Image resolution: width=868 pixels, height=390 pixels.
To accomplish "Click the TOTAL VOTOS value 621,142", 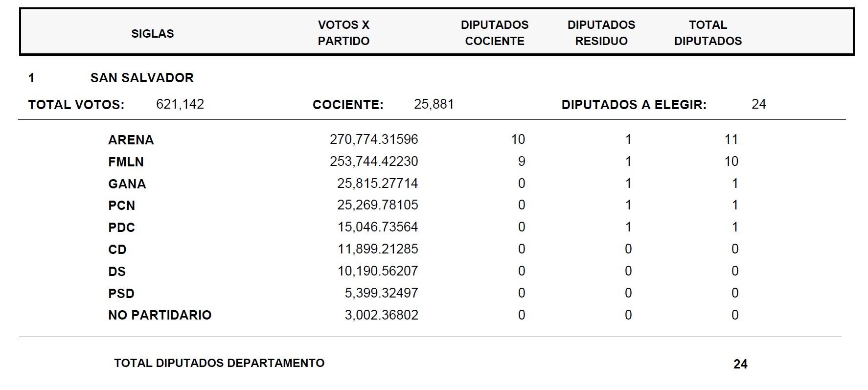I will tap(180, 104).
